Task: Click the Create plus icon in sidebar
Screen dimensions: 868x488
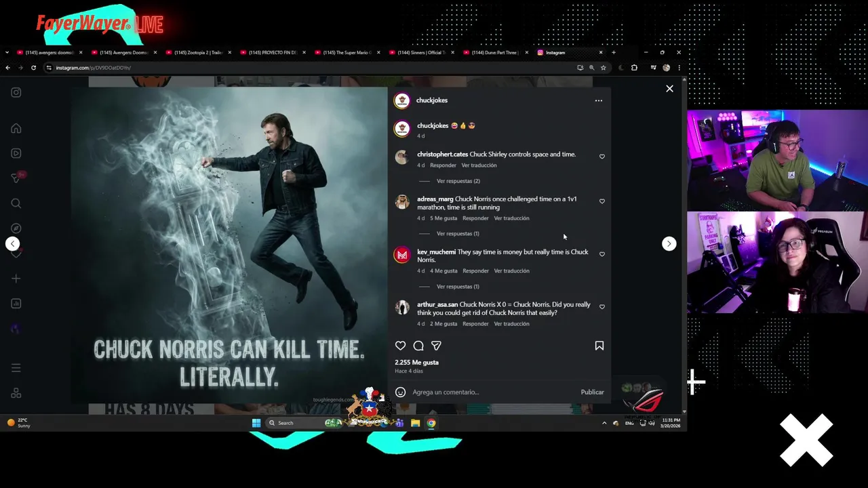Action: pyautogui.click(x=16, y=279)
